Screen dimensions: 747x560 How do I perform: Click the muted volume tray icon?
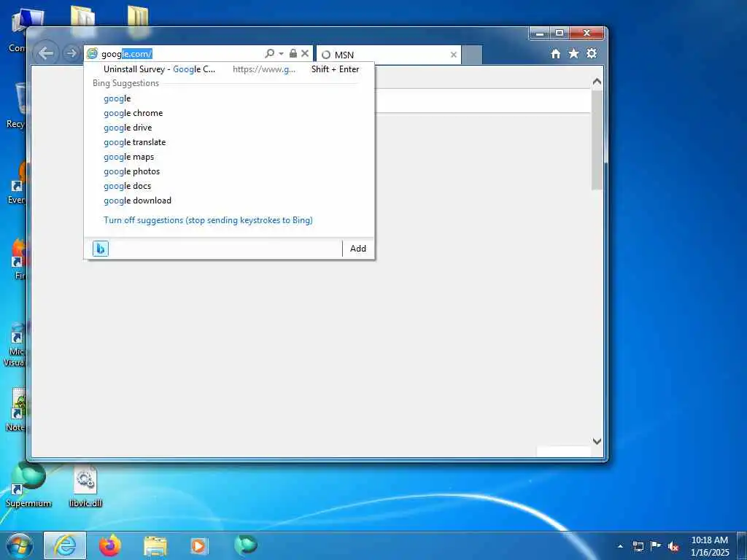tap(673, 547)
